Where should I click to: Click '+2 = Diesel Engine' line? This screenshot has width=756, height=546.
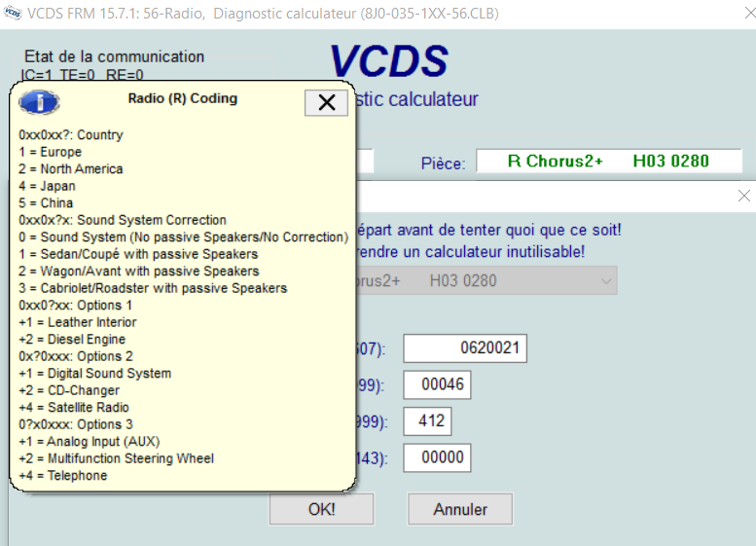pos(72,339)
